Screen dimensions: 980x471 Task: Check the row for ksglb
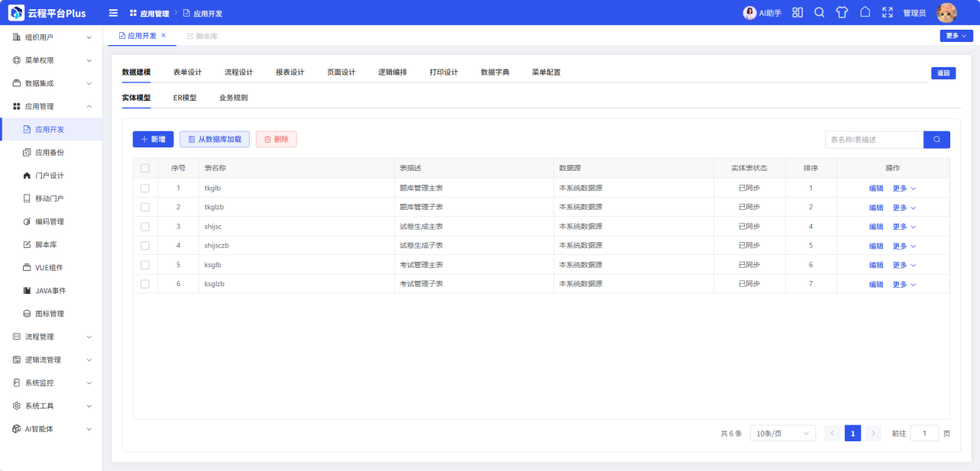pyautogui.click(x=145, y=265)
